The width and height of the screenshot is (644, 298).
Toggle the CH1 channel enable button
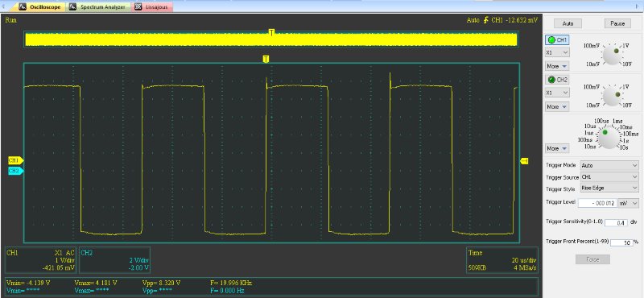click(x=557, y=40)
